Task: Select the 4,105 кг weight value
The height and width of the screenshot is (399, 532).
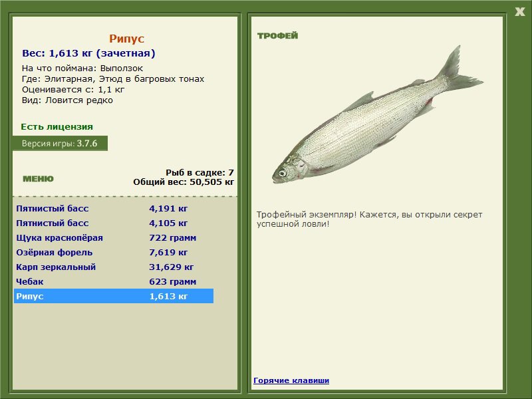Action: pos(168,223)
